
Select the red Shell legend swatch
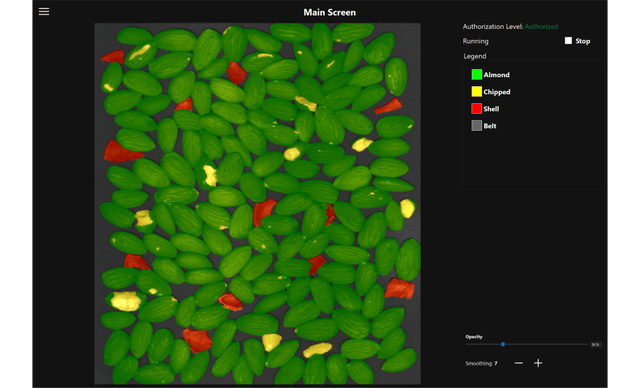click(x=476, y=109)
